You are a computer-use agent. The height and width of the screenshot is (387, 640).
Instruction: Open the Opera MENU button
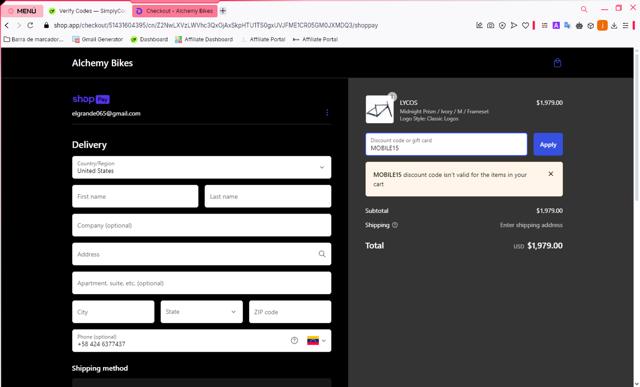point(22,11)
